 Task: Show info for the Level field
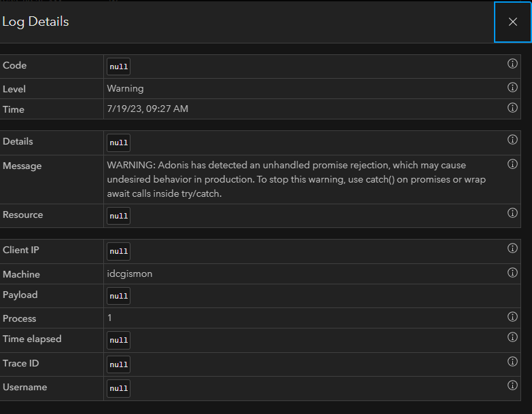tap(512, 88)
